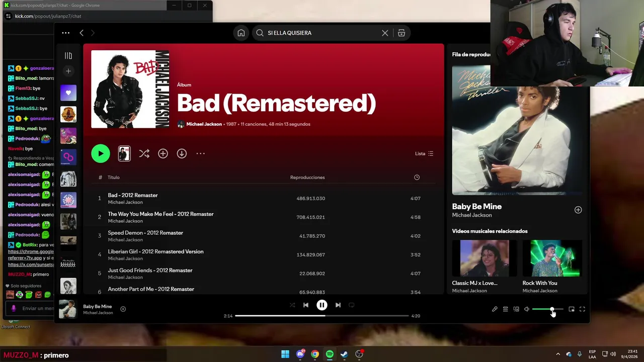
Task: Save album to library with plus circle
Action: 163,153
